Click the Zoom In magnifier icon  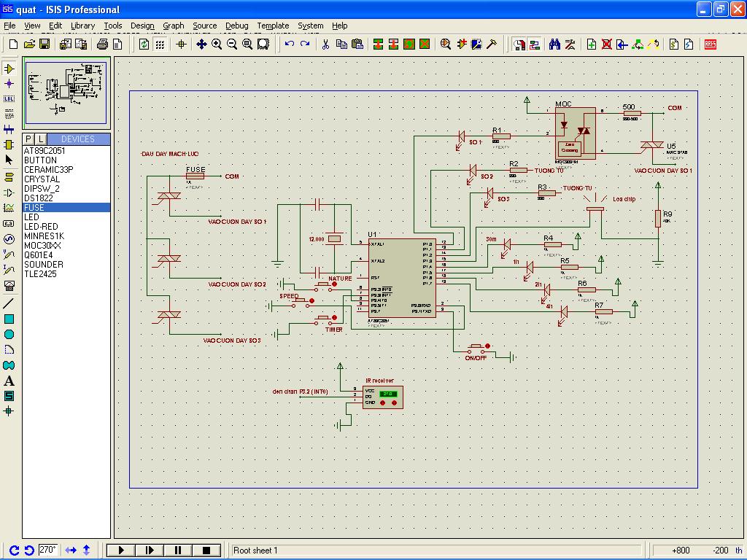coord(217,44)
